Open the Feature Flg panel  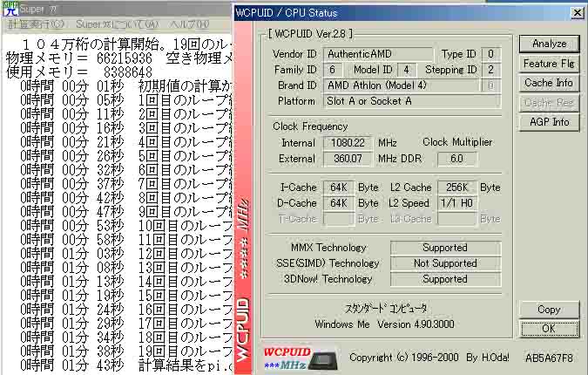(x=549, y=64)
